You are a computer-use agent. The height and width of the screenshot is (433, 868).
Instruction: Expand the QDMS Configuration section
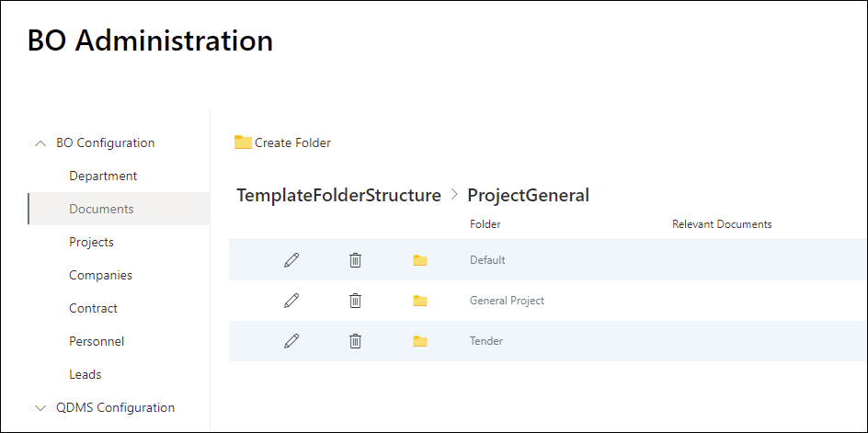[x=40, y=408]
